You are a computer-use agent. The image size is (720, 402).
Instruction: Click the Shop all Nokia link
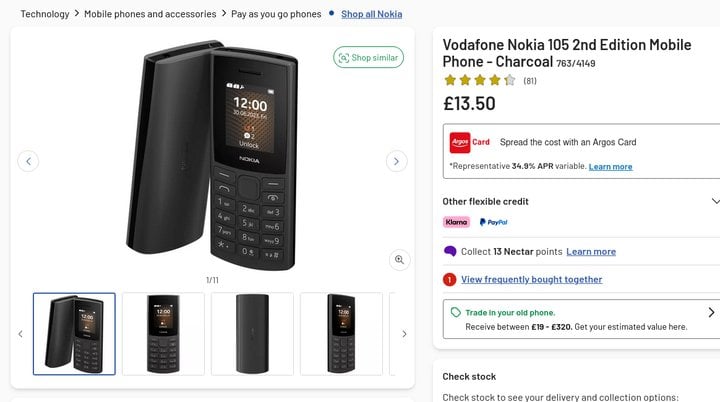point(371,14)
